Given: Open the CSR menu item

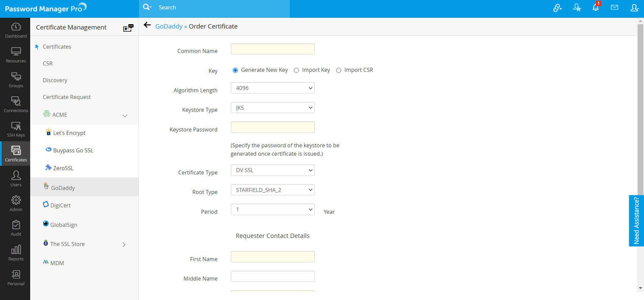Looking at the screenshot, I should click(x=48, y=63).
